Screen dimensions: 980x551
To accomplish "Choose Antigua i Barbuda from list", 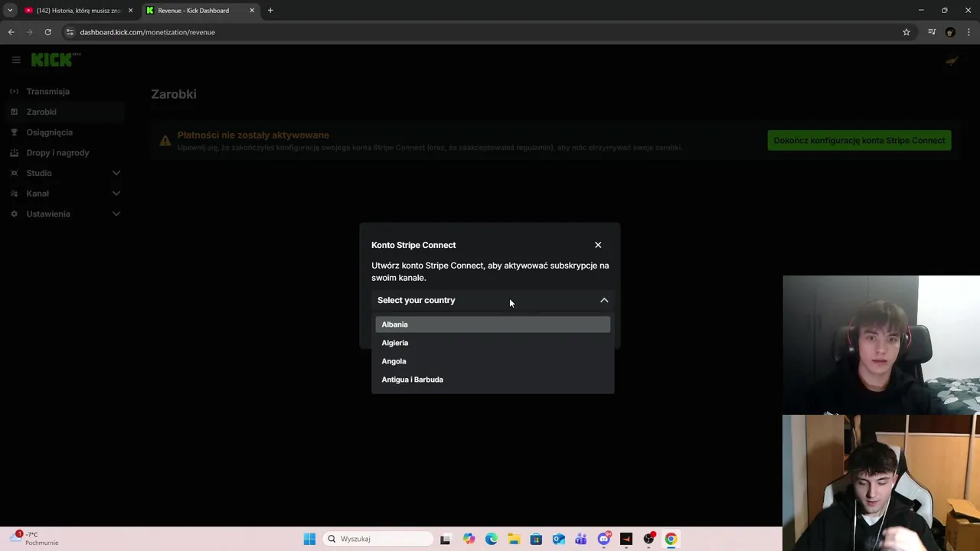I will [x=492, y=380].
